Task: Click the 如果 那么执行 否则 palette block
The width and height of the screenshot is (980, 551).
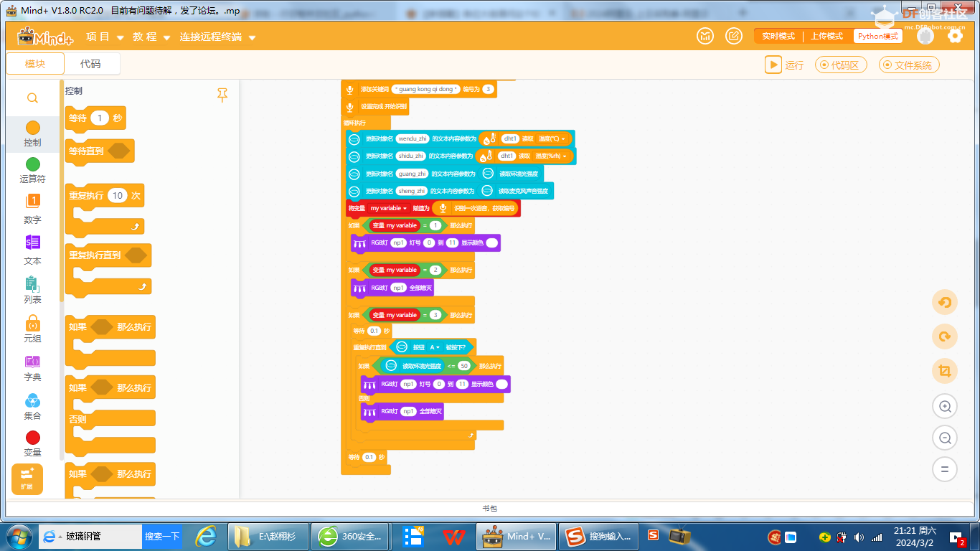Action: [x=110, y=414]
